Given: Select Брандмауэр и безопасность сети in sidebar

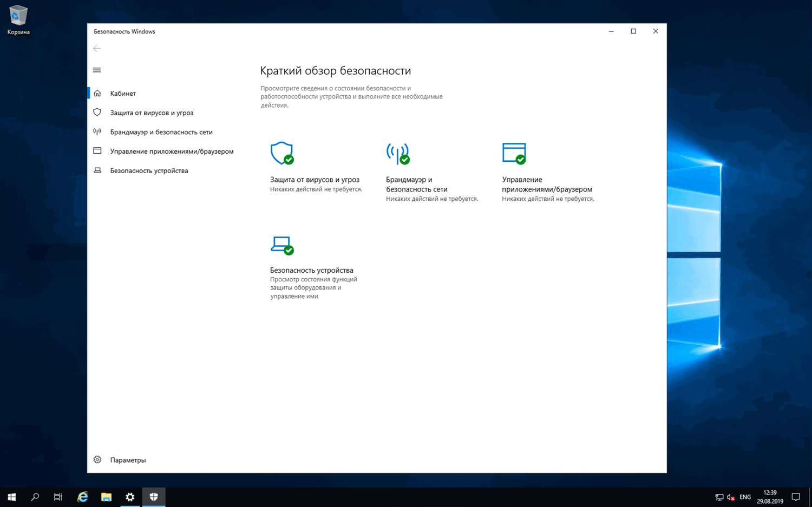Looking at the screenshot, I should click(x=161, y=132).
